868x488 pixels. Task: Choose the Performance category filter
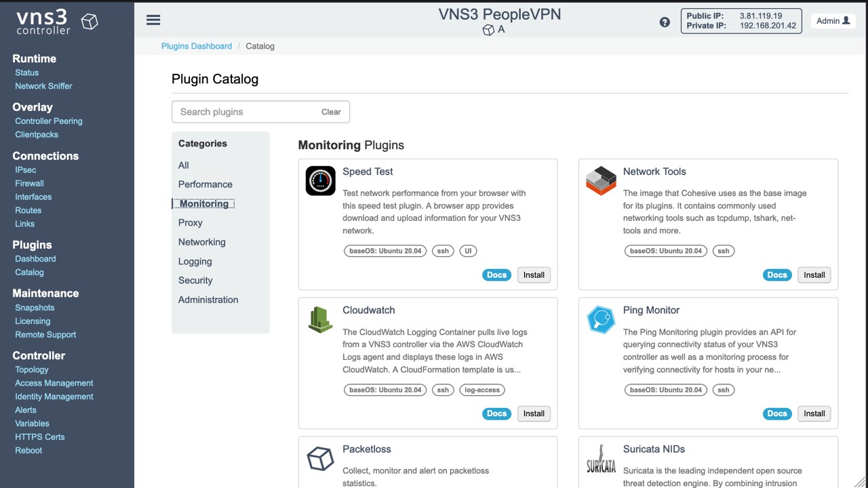(205, 184)
